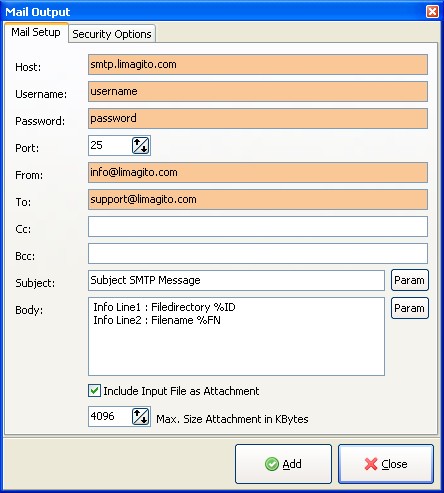Toggle Include Input File as Attachment
The height and width of the screenshot is (493, 444).
pyautogui.click(x=94, y=391)
